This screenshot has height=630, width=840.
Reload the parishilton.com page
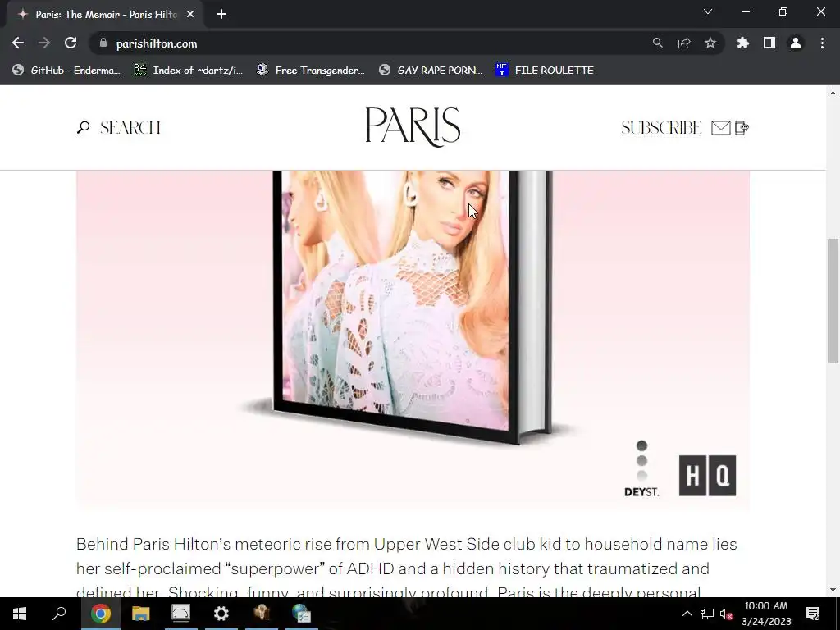pyautogui.click(x=71, y=43)
